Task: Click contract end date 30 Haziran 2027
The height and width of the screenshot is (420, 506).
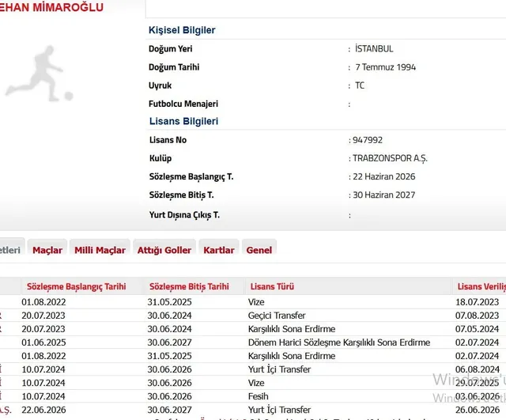Action: tap(384, 195)
